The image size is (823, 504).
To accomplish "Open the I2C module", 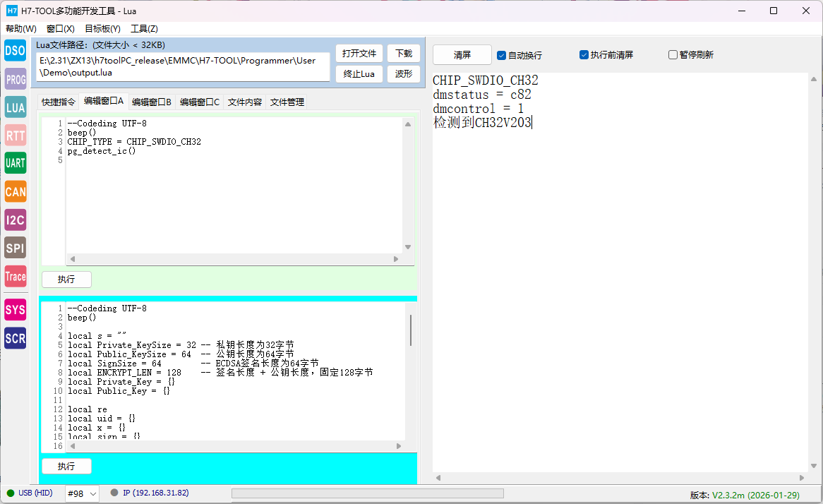I will [16, 220].
